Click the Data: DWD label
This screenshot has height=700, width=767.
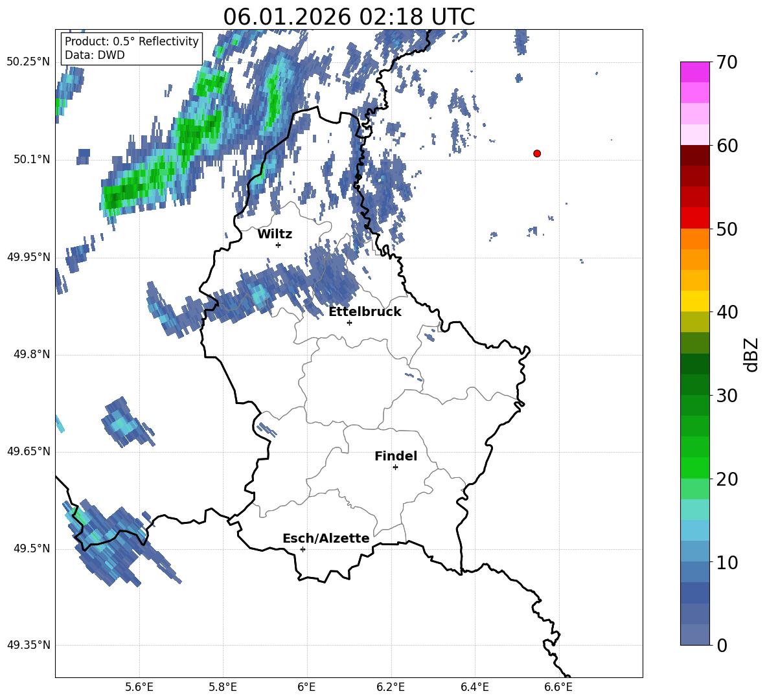(x=95, y=55)
